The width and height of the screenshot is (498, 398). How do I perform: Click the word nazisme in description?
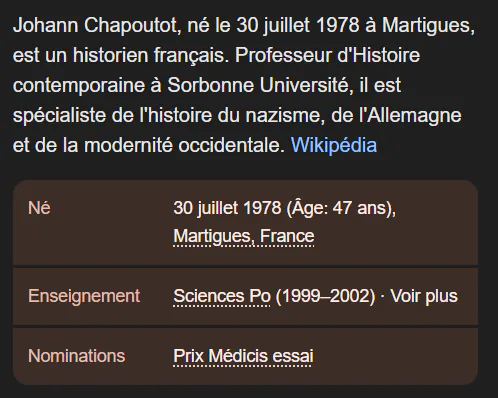(x=285, y=115)
